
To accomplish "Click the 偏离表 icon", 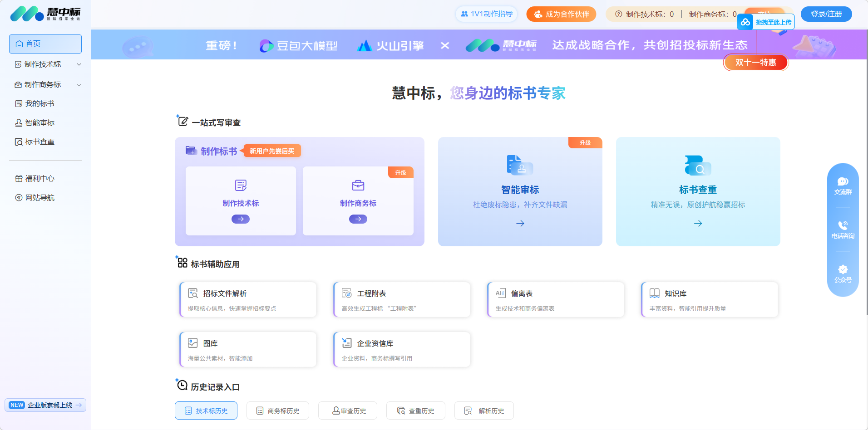I will tap(501, 293).
